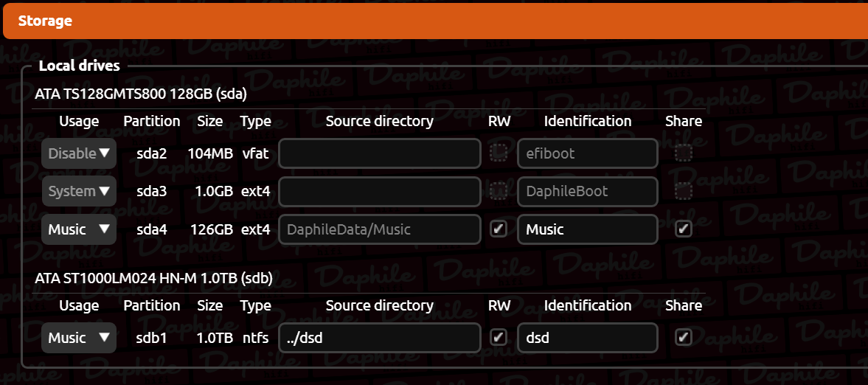Click the dsd identification field for sdb1
The width and height of the screenshot is (868, 385).
click(587, 337)
